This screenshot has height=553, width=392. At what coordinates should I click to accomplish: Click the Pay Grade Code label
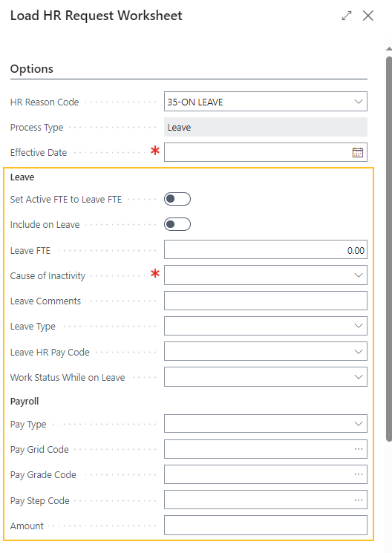(x=43, y=475)
